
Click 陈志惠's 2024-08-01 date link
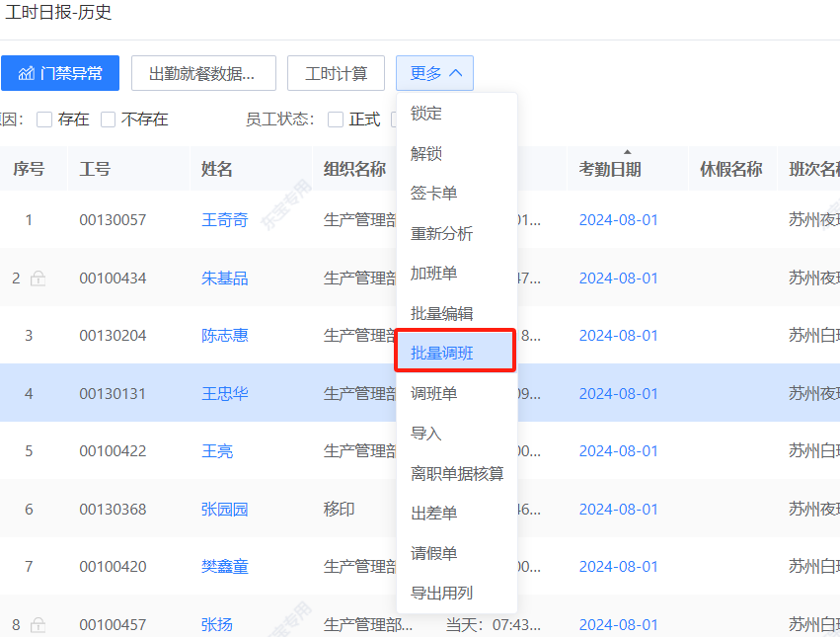pyautogui.click(x=619, y=335)
